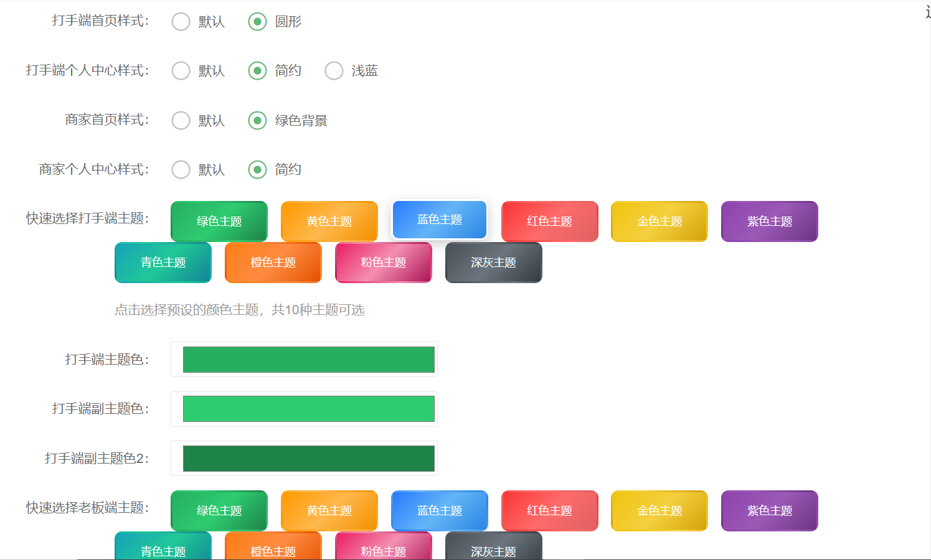Select the 青色主题 button

[x=163, y=263]
